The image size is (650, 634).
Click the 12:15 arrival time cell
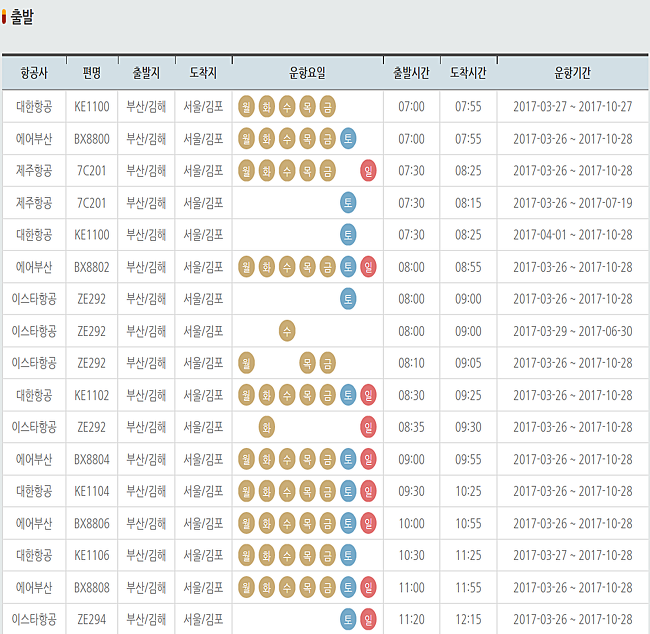468,619
